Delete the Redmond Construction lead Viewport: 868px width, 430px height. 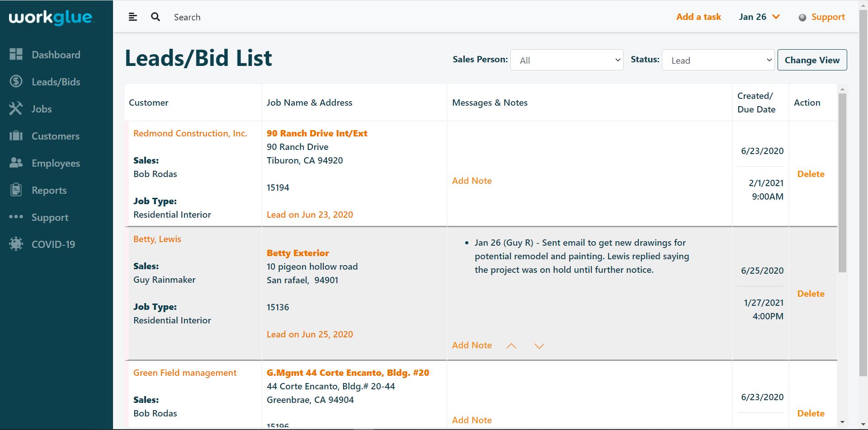pos(811,174)
